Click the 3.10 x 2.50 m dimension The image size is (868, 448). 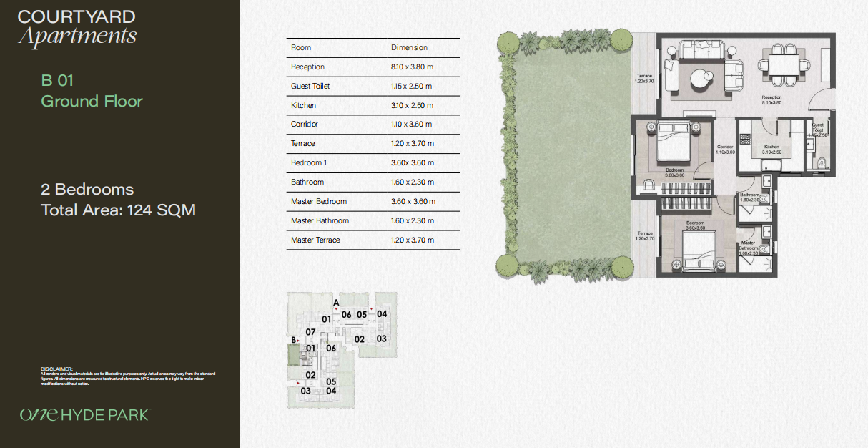[x=412, y=105]
